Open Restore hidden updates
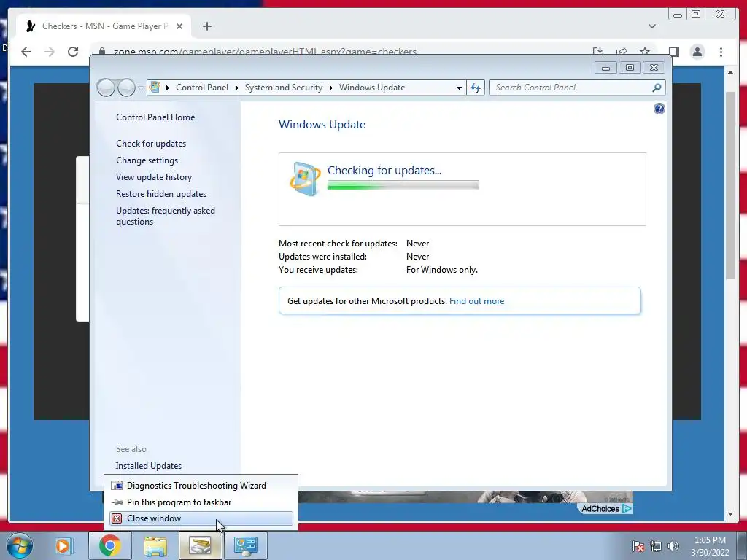The image size is (747, 560). coord(161,194)
